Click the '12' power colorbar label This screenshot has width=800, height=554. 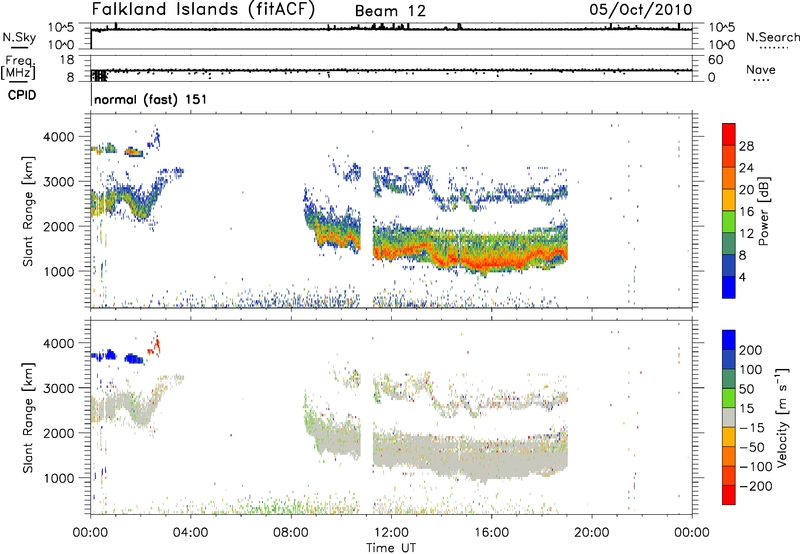746,234
